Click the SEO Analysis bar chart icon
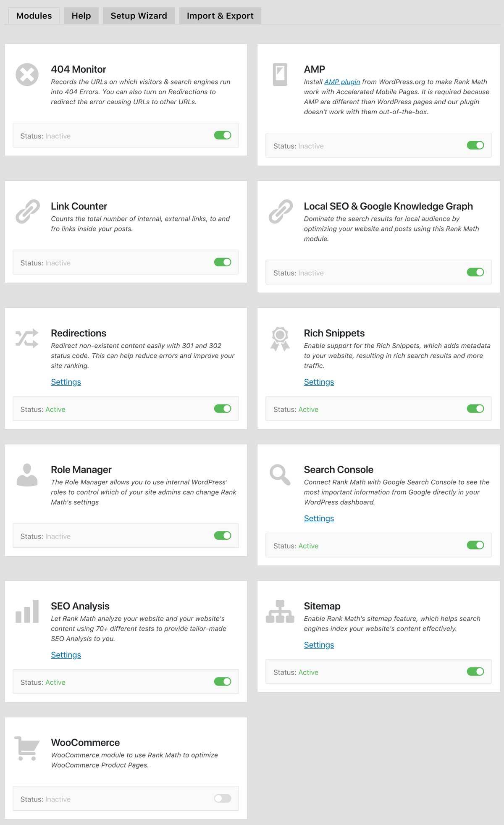 click(27, 611)
